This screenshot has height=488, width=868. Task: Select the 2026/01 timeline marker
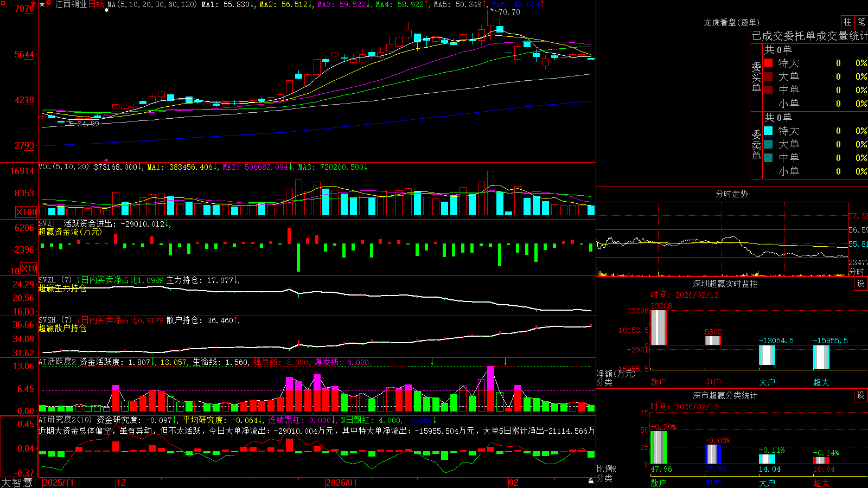(x=342, y=483)
